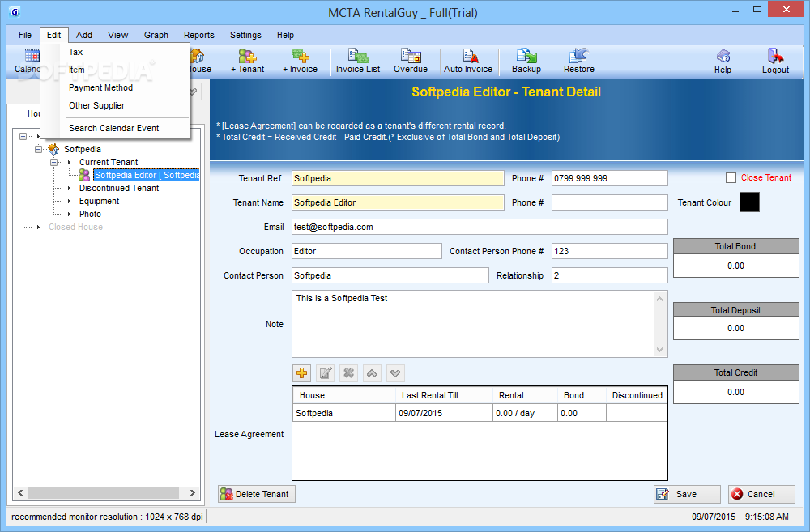This screenshot has height=532, width=810.
Task: Open the Invoice List toolbar icon
Action: coord(358,61)
